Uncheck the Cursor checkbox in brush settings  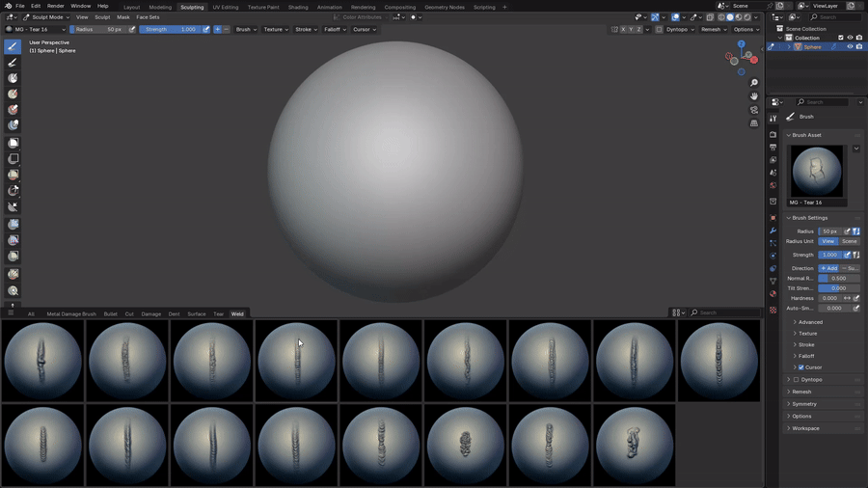coord(801,367)
